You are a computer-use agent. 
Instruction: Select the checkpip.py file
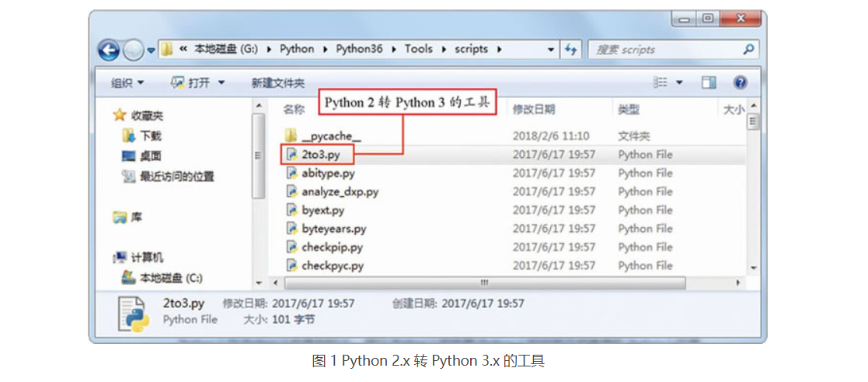pyautogui.click(x=332, y=247)
